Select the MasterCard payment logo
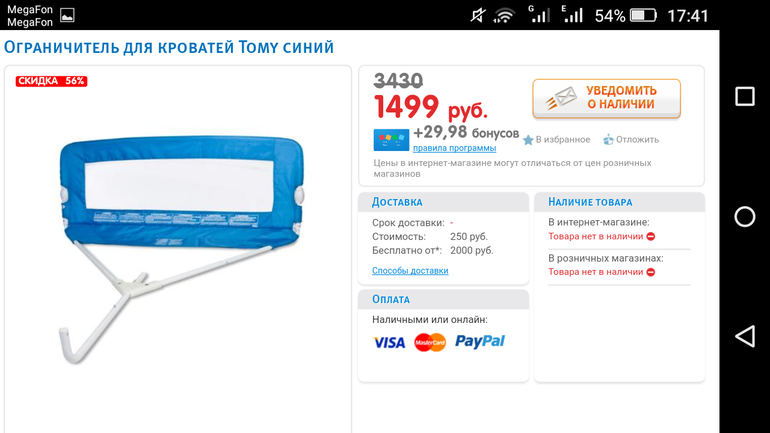Image resolution: width=770 pixels, height=433 pixels. 430,342
